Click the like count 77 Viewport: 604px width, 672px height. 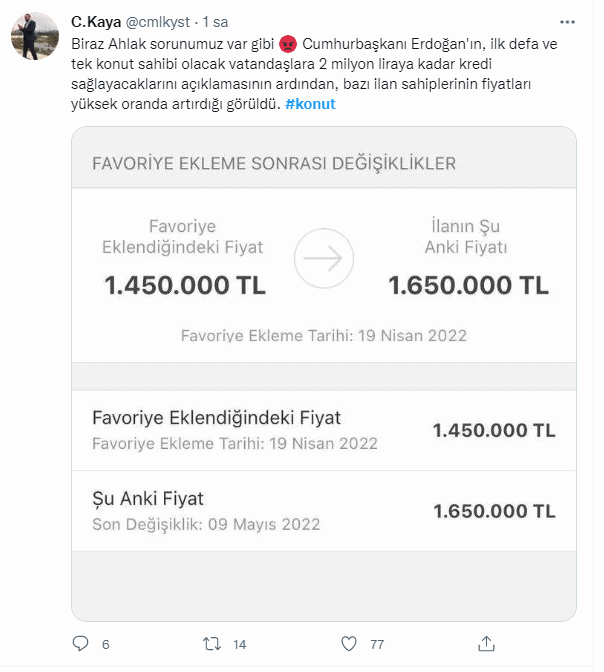(x=377, y=644)
